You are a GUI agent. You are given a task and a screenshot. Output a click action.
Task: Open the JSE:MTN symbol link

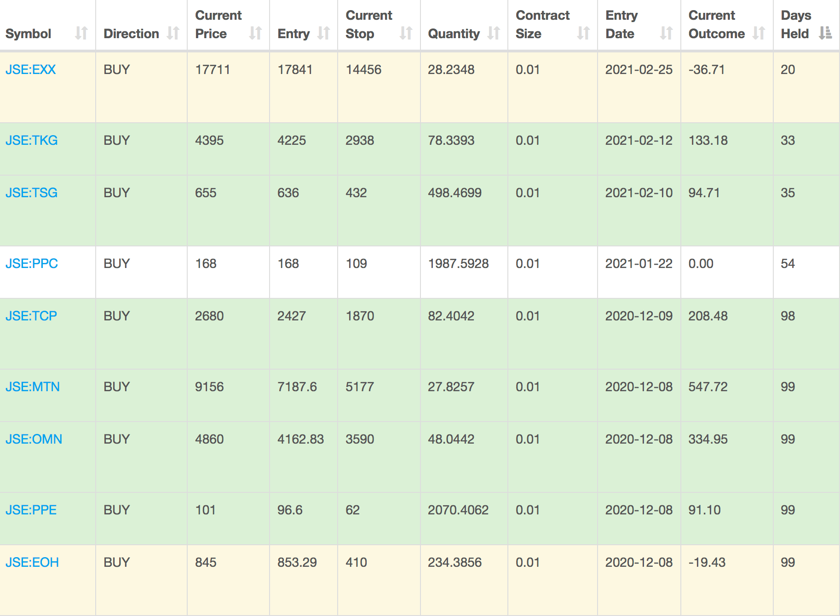(x=33, y=387)
